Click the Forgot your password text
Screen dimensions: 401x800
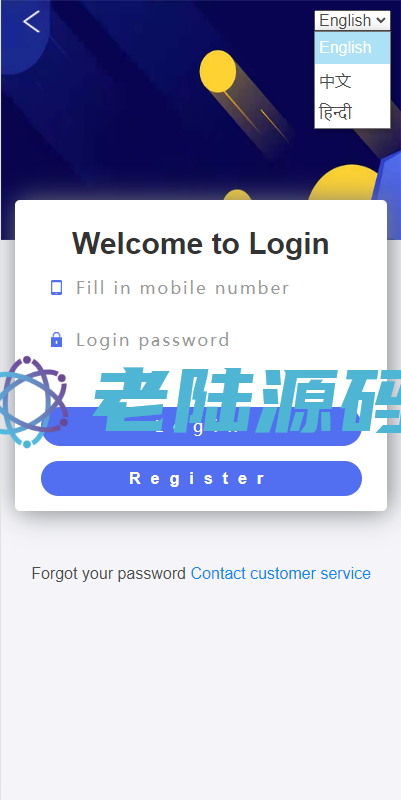tap(109, 573)
